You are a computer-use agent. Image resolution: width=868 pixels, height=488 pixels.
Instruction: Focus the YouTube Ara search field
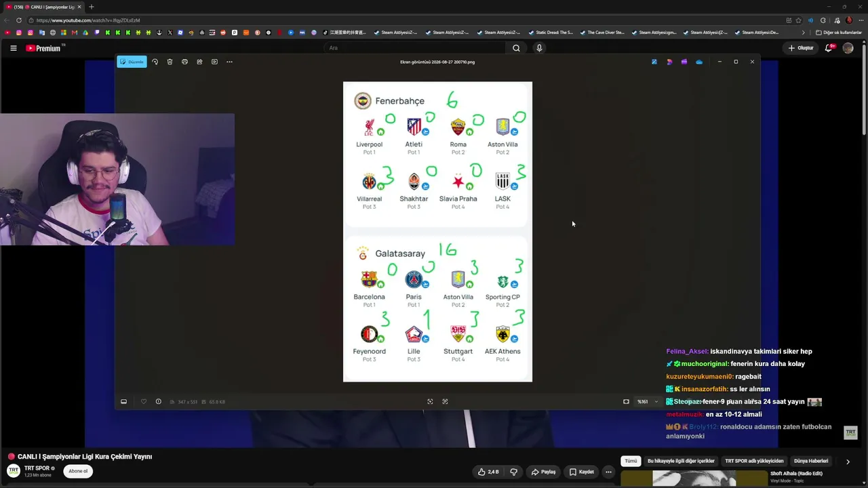click(414, 48)
